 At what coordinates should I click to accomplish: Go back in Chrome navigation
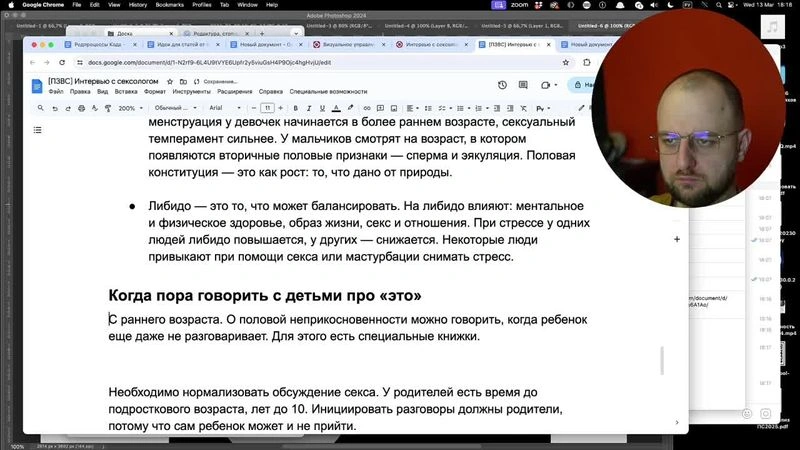33,62
